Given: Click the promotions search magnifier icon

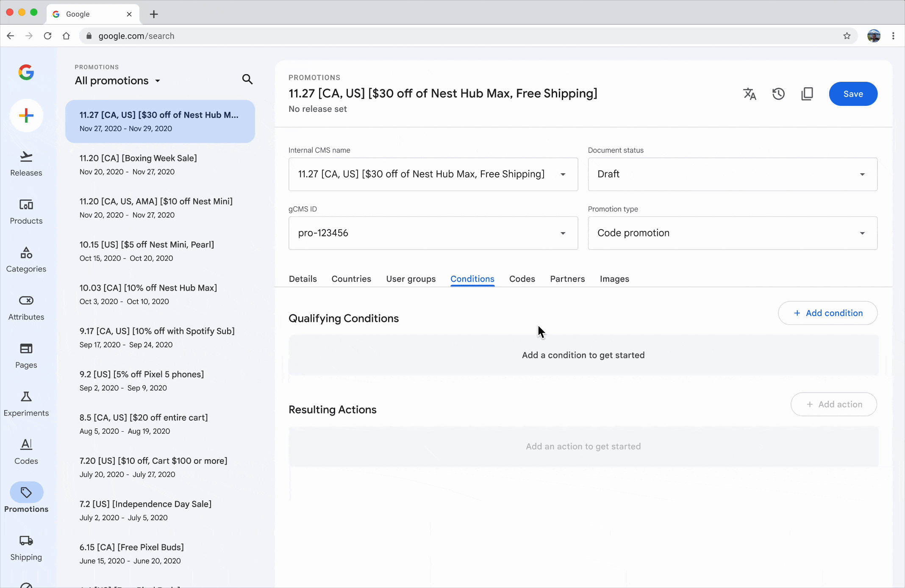Looking at the screenshot, I should point(247,79).
